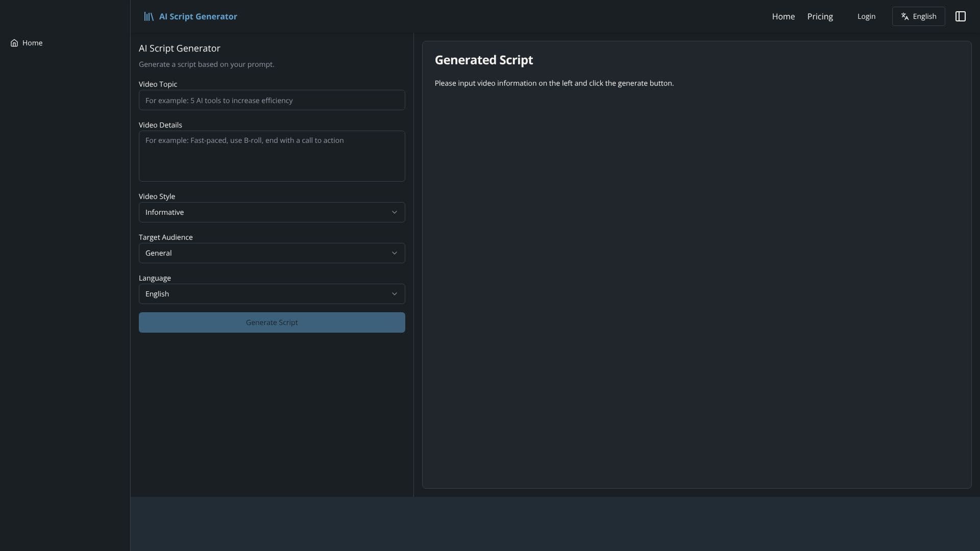Click the Video Style label
This screenshot has height=551, width=980.
pyautogui.click(x=157, y=196)
